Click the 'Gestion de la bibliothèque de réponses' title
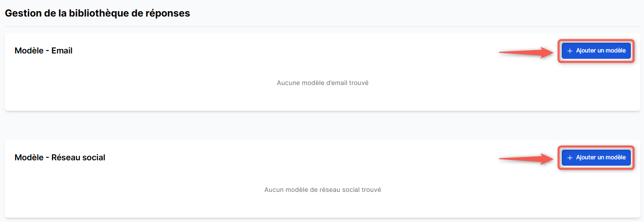 pos(97,14)
